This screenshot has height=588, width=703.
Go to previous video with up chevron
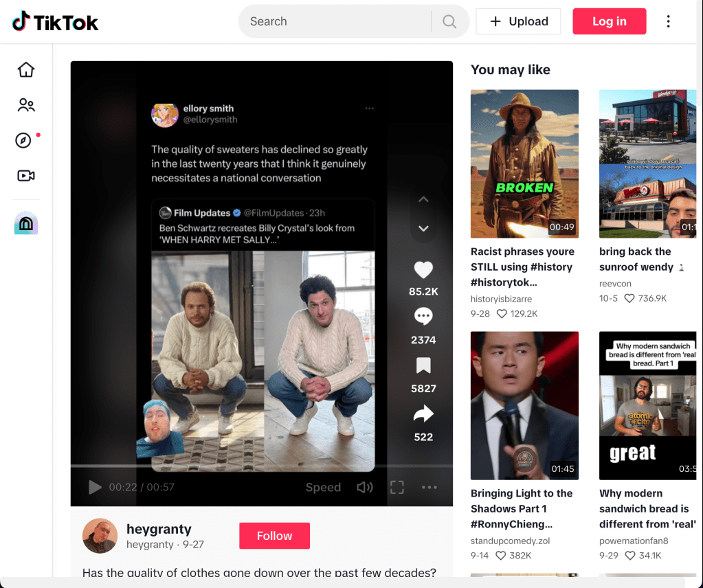(423, 199)
